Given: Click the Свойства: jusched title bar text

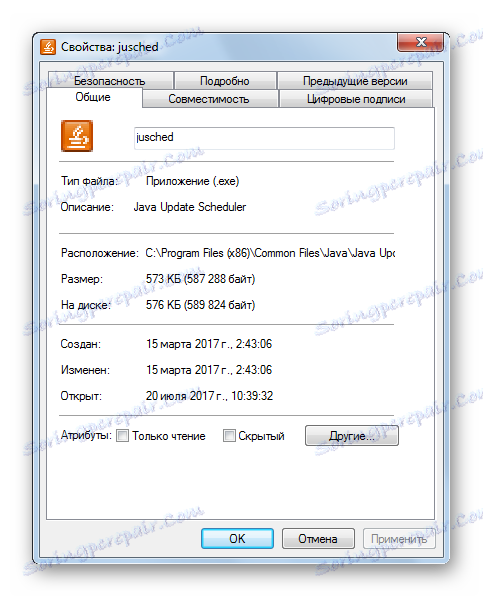Looking at the screenshot, I should (110, 47).
